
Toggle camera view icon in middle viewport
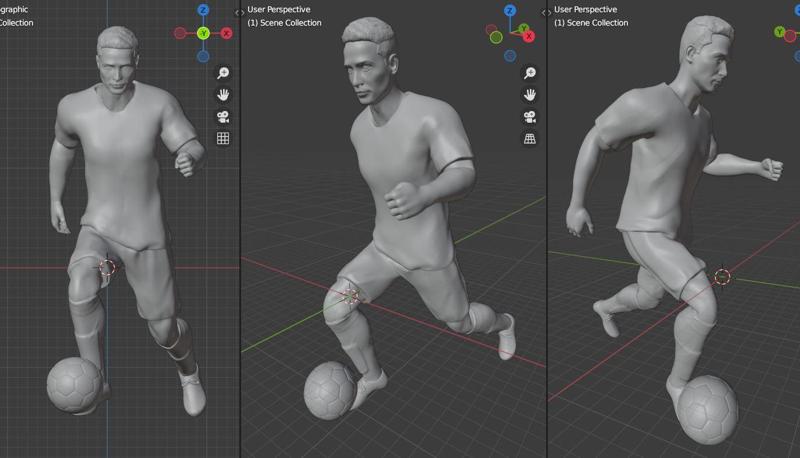click(x=530, y=117)
